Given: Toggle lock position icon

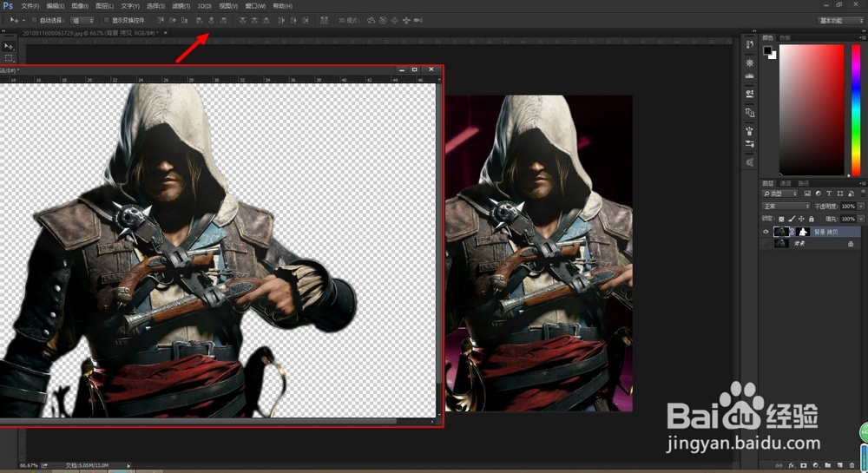Looking at the screenshot, I should click(x=801, y=219).
